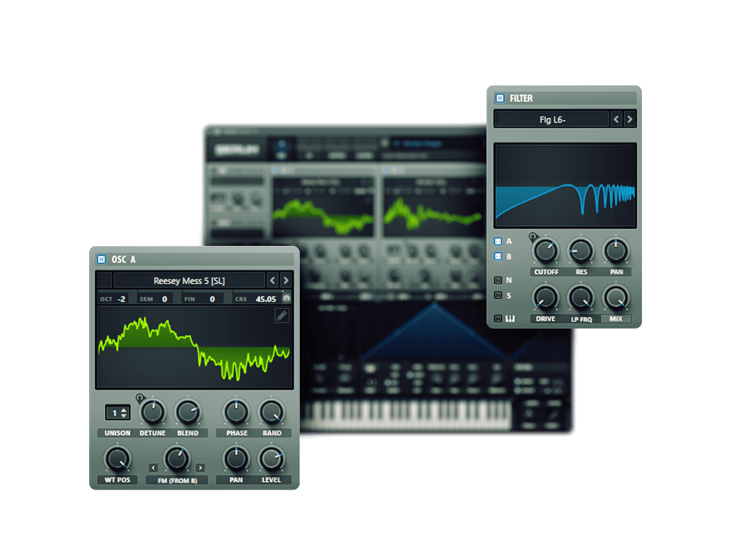Click the filter CUTOFF knob

pos(545,251)
